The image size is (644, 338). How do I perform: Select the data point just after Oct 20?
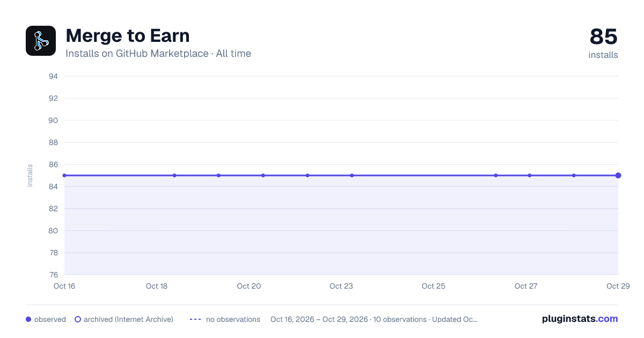point(263,175)
